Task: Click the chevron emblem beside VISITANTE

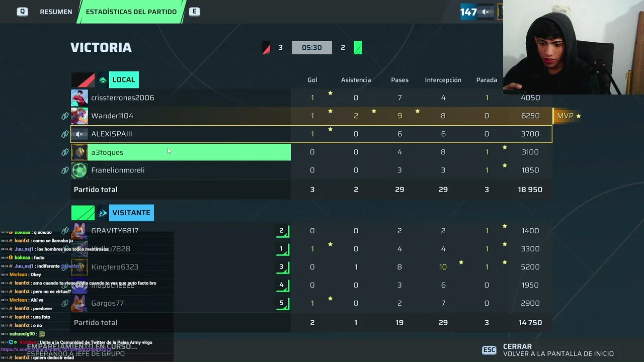Action: pyautogui.click(x=103, y=213)
